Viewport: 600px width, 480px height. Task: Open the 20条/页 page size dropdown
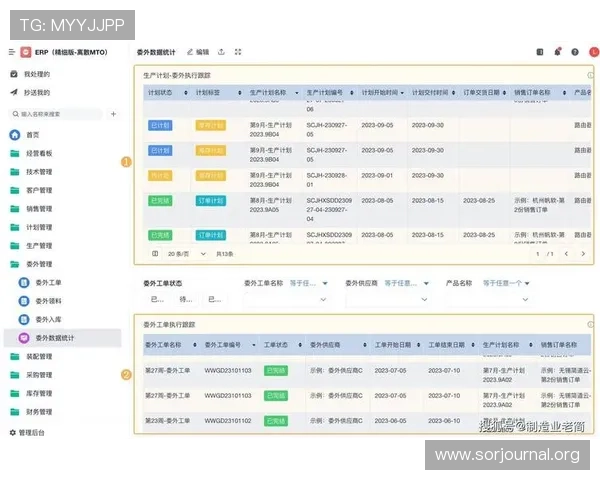(x=187, y=254)
